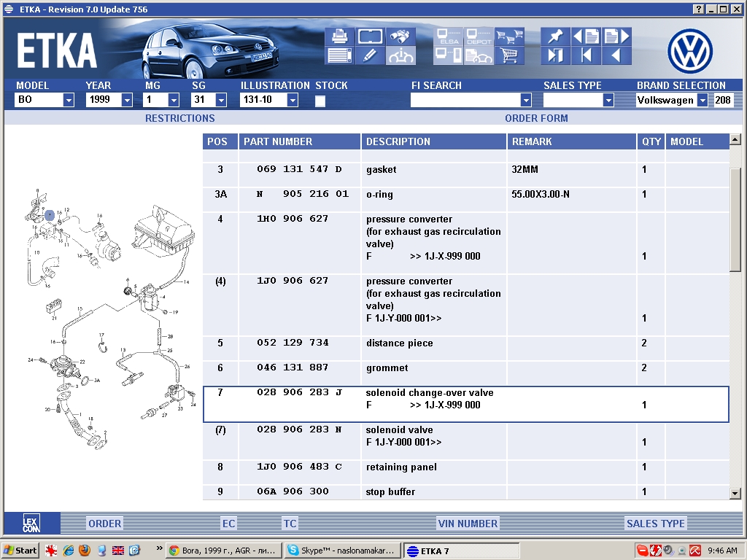Select the pencil edit icon
Image resolution: width=747 pixels, height=560 pixels.
pyautogui.click(x=370, y=55)
